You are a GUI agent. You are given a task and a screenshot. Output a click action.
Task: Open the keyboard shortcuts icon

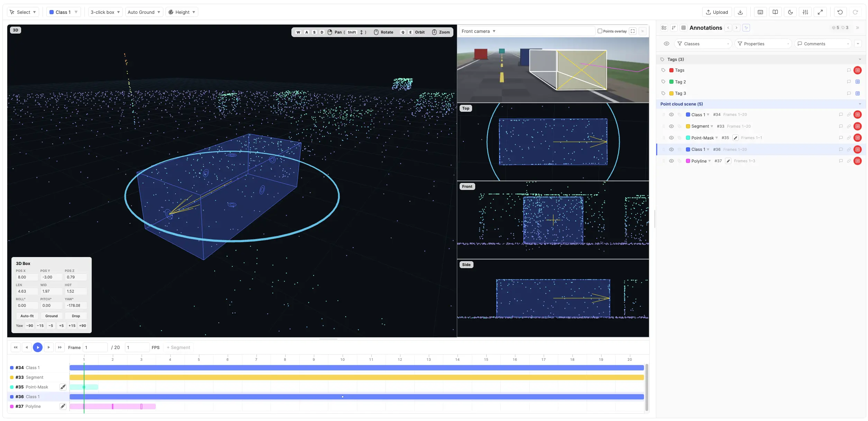pos(760,12)
